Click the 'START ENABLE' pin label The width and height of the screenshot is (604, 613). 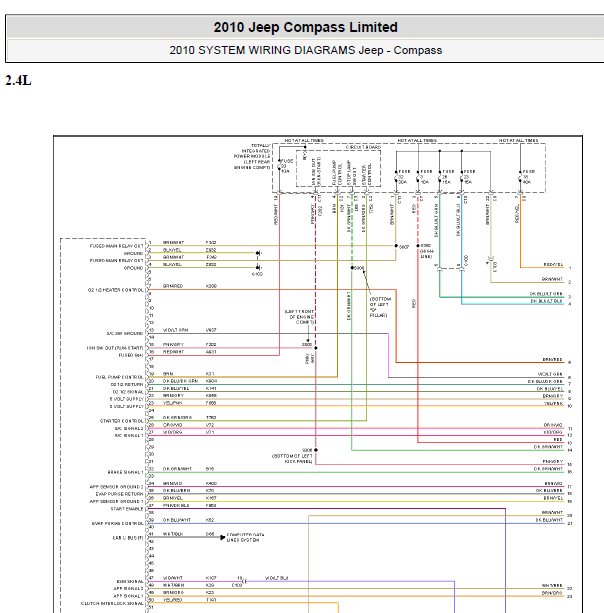point(127,509)
